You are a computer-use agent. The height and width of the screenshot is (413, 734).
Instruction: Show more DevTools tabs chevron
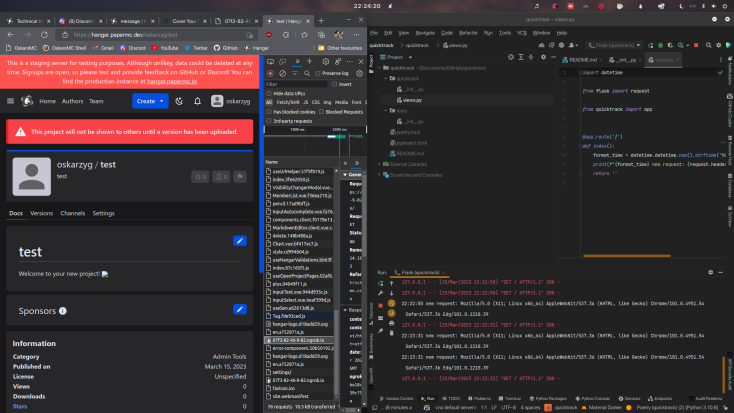tap(297, 62)
